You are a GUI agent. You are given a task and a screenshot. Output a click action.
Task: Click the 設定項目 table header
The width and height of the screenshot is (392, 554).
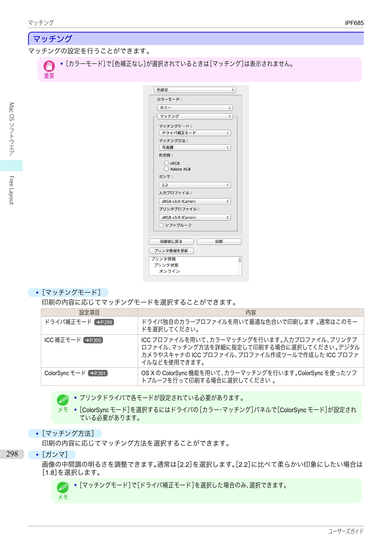pos(89,313)
